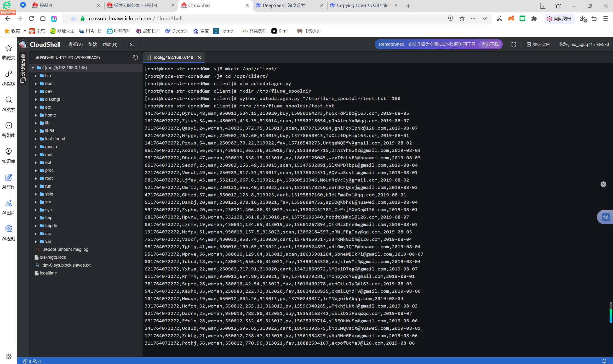Collapse the root@192.168.0.148 tree
Image resolution: width=613 pixels, height=364 pixels.
coord(33,68)
